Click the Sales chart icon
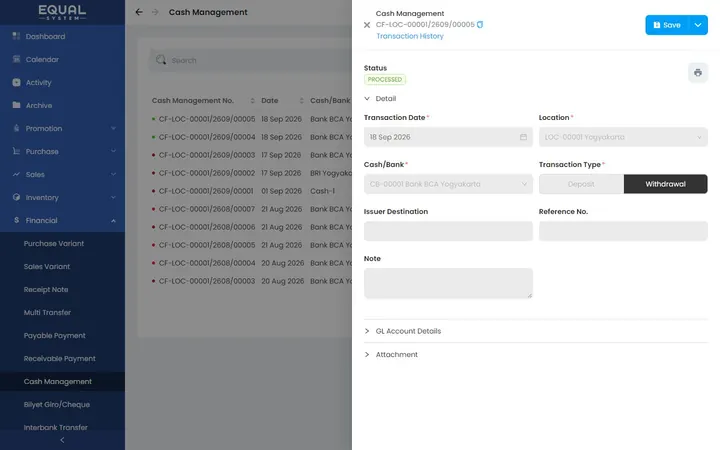 17,174
